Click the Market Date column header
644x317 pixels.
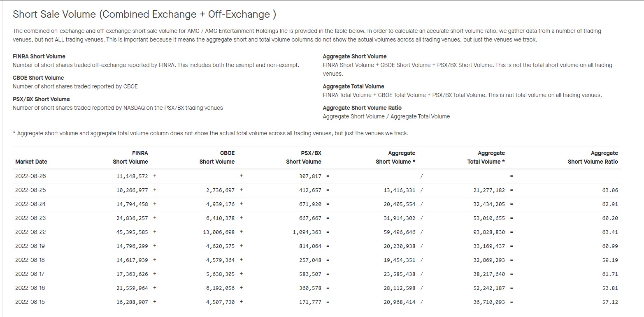click(31, 162)
